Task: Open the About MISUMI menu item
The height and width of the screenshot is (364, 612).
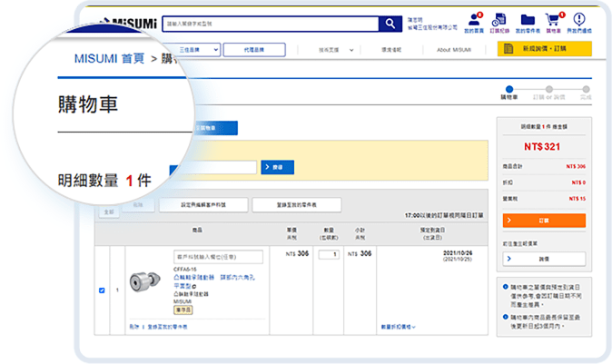Action: point(453,50)
